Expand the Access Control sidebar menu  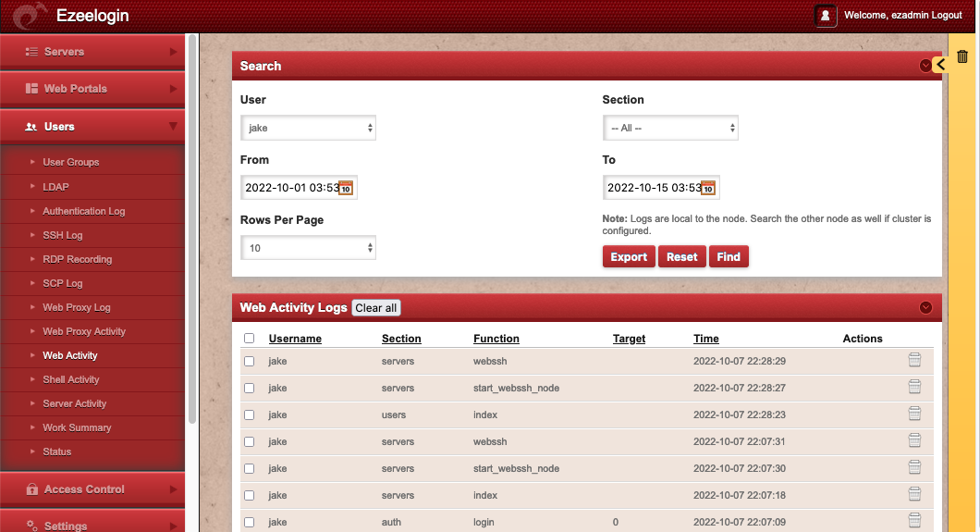point(92,489)
